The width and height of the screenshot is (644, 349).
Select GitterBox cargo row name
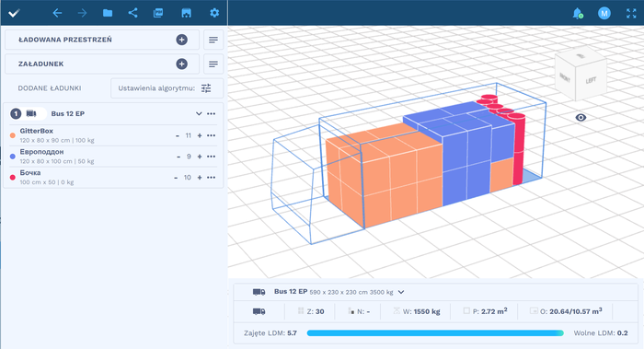coord(37,131)
